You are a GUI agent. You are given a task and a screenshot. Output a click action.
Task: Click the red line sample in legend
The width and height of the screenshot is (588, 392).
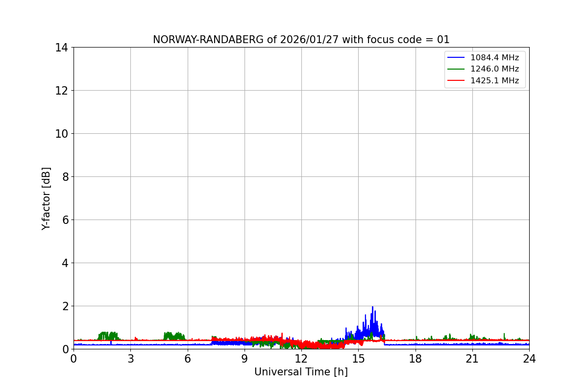[456, 81]
